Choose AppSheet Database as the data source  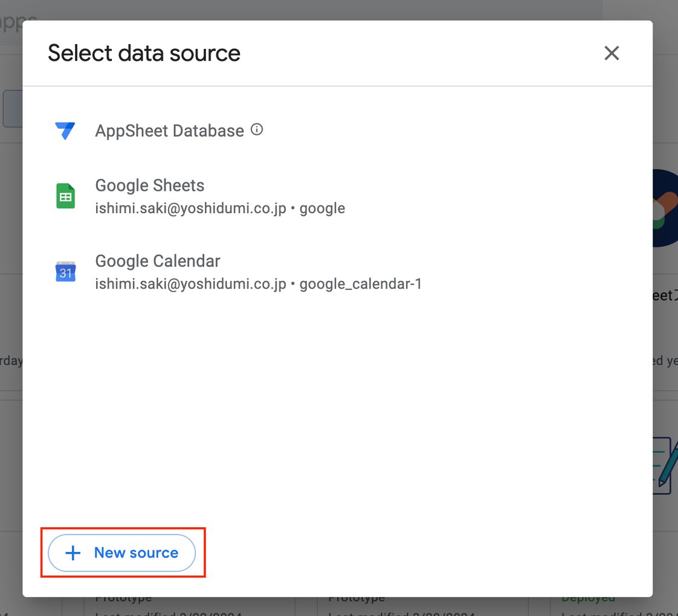click(169, 130)
